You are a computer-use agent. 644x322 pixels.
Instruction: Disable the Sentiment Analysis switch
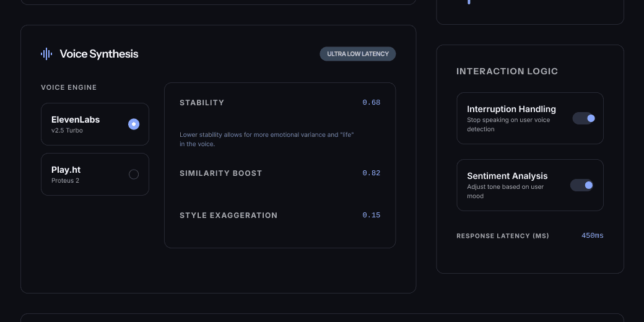tap(581, 185)
